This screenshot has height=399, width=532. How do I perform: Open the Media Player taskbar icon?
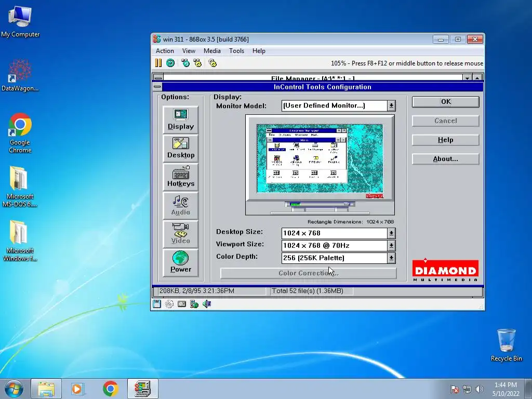[78, 389]
